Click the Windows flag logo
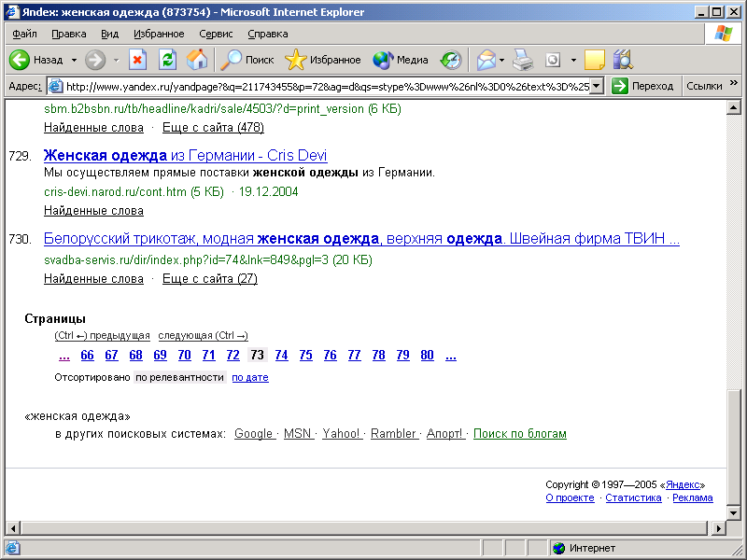 [x=723, y=34]
